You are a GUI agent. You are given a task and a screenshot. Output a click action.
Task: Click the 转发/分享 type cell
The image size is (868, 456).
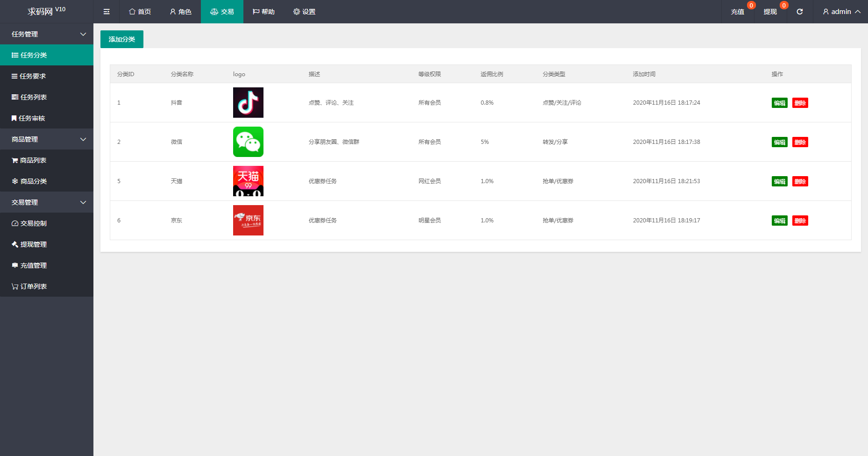555,142
